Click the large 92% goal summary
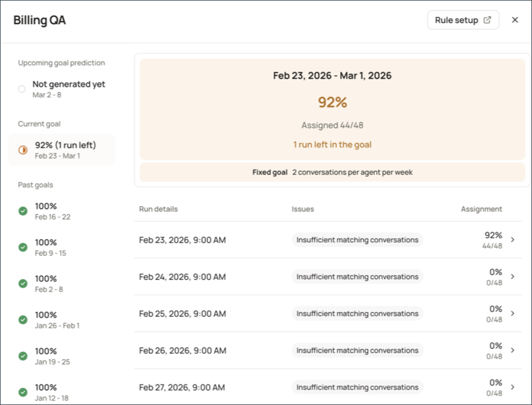 332,102
